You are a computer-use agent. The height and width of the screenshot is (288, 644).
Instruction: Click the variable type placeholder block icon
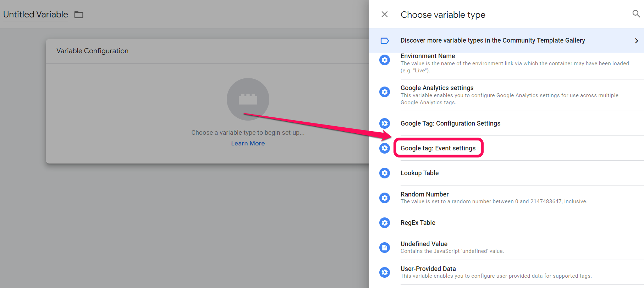(248, 99)
